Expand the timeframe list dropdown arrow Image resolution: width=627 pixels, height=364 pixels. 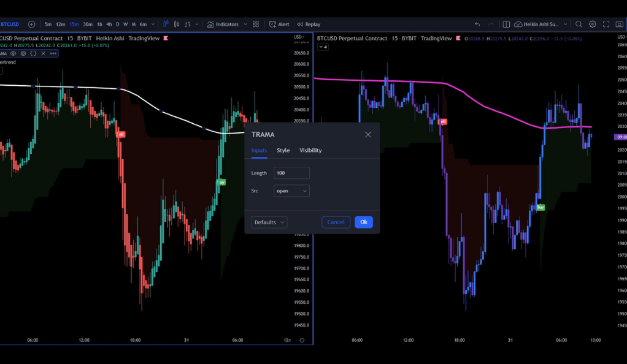tap(153, 25)
